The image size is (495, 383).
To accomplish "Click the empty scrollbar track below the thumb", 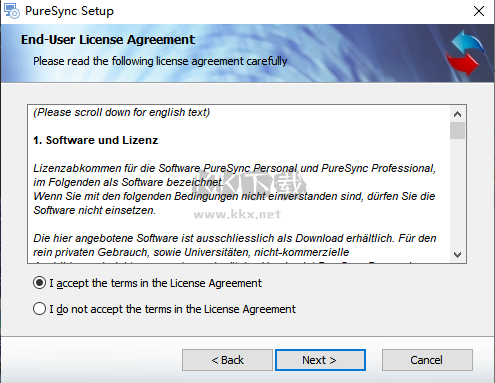I will (457, 193).
